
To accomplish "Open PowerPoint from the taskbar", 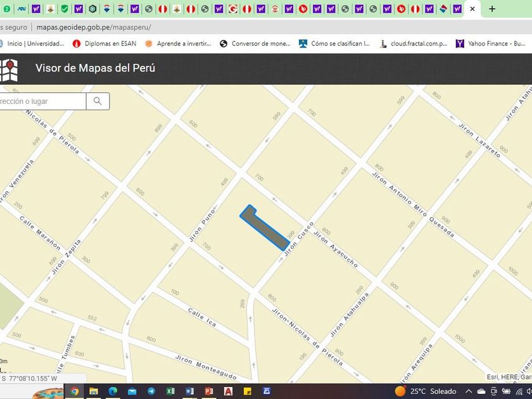I will [x=208, y=391].
